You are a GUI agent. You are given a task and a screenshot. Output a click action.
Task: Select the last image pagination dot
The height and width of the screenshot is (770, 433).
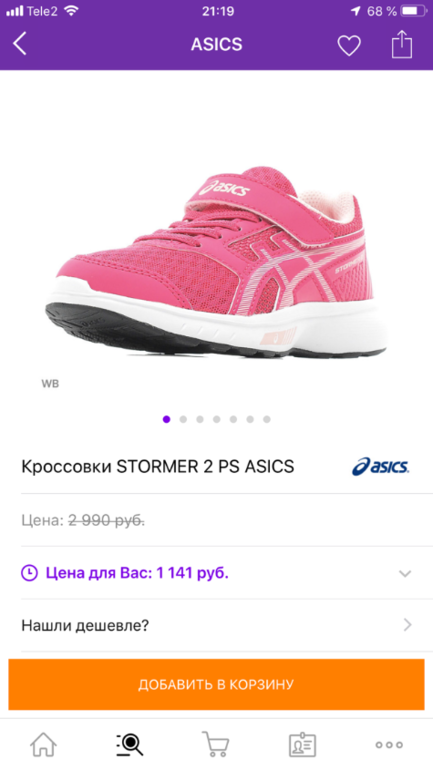point(267,419)
